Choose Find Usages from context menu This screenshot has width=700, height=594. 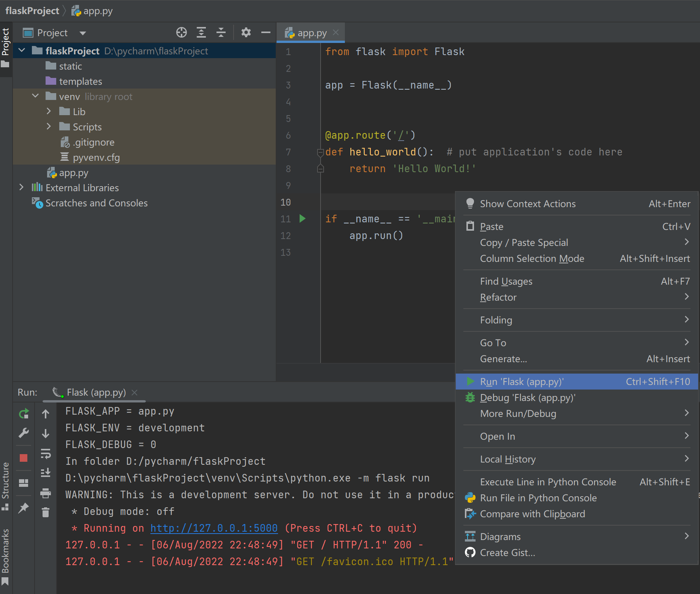577,281
